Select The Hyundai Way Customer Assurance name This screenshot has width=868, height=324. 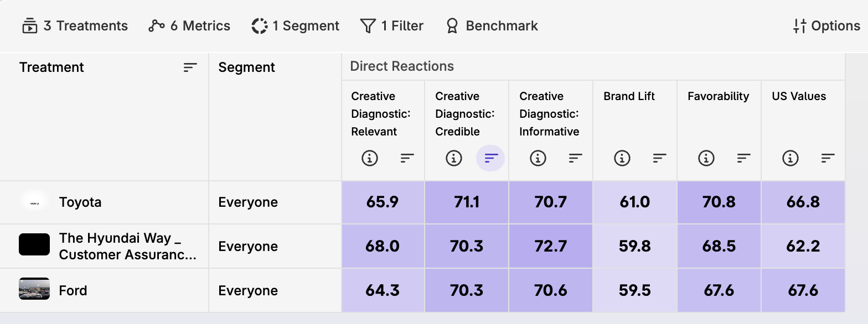pos(128,247)
